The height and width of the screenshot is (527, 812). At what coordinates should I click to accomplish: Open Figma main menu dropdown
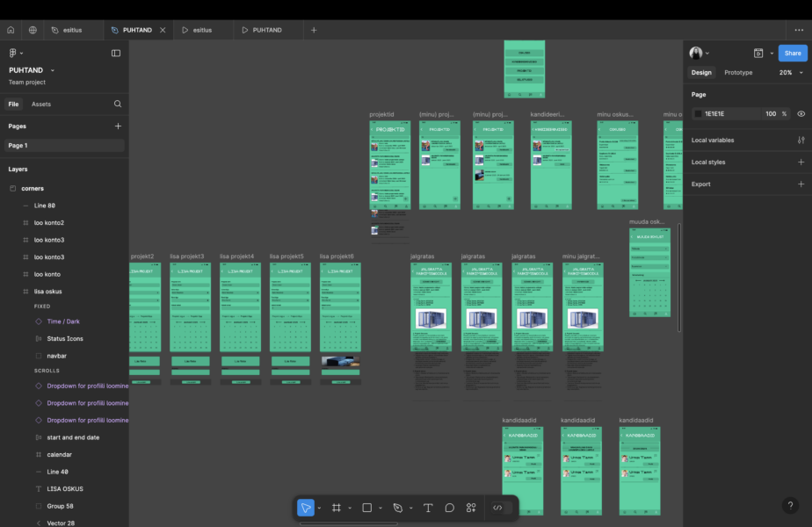16,53
